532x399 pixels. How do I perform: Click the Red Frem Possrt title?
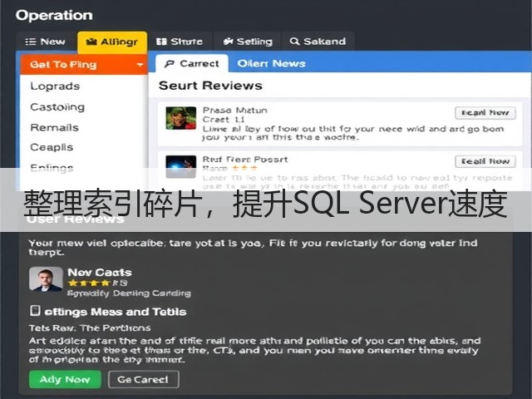(245, 159)
